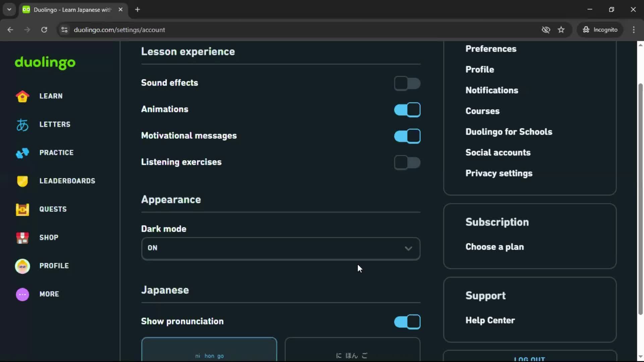
Task: Disable the Animations toggle
Action: pyautogui.click(x=407, y=109)
